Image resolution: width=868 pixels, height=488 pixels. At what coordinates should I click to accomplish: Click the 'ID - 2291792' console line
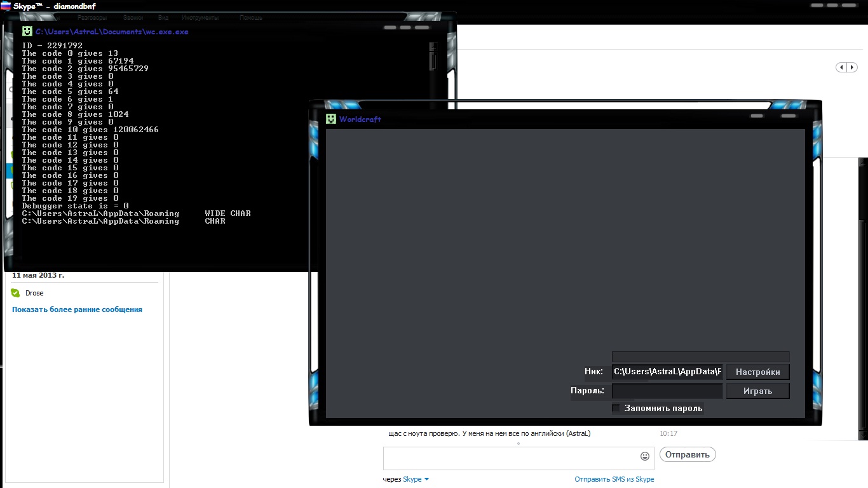tap(52, 46)
